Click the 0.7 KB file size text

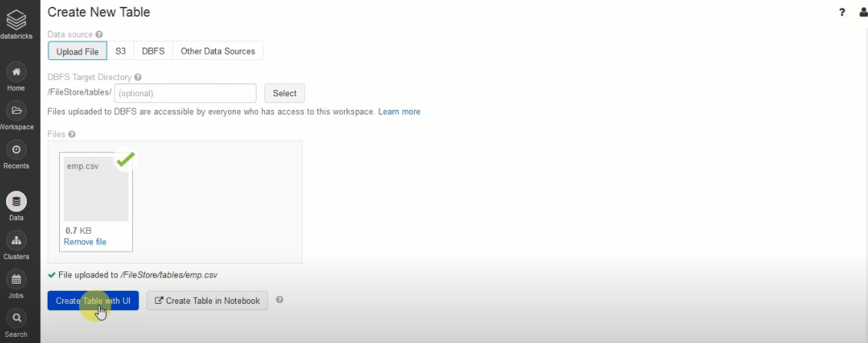tap(78, 231)
